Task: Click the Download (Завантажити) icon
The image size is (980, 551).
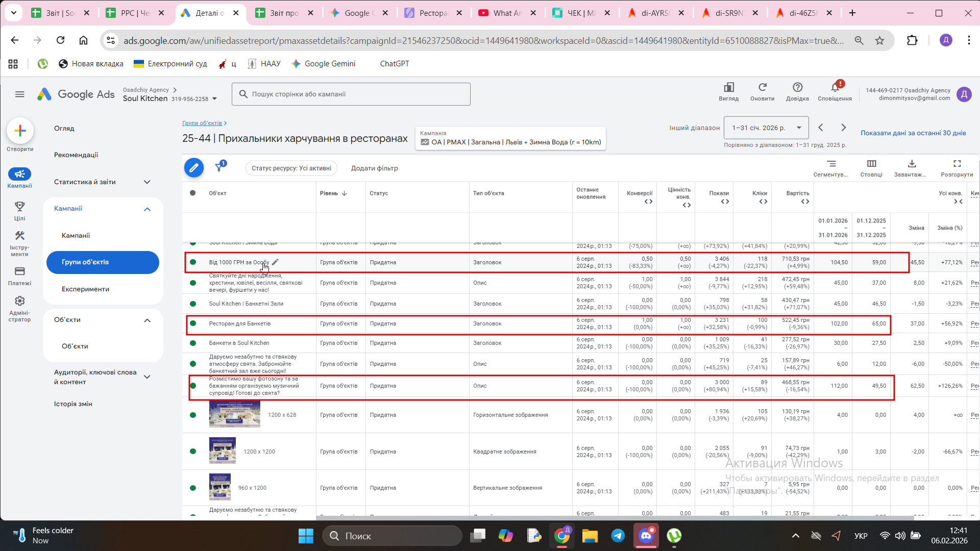Action: [x=912, y=164]
